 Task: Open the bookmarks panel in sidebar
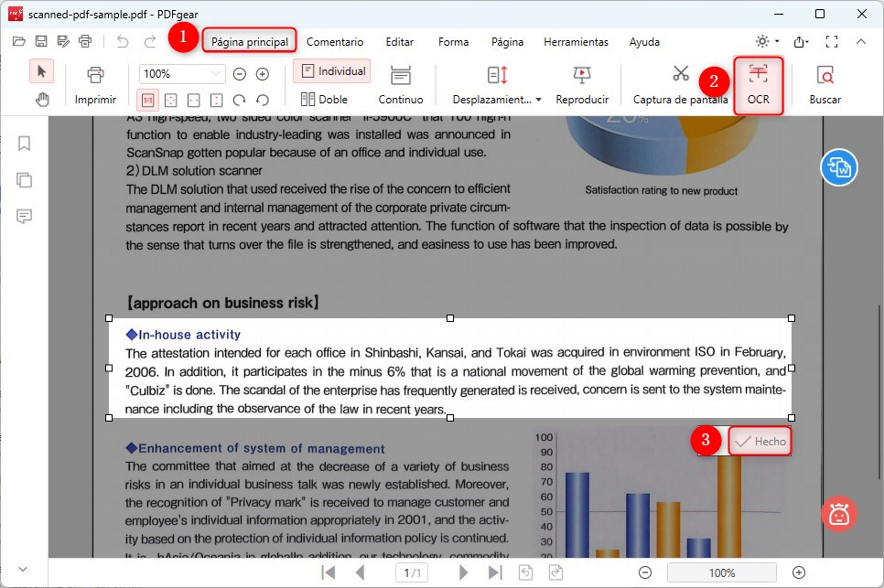pos(24,143)
